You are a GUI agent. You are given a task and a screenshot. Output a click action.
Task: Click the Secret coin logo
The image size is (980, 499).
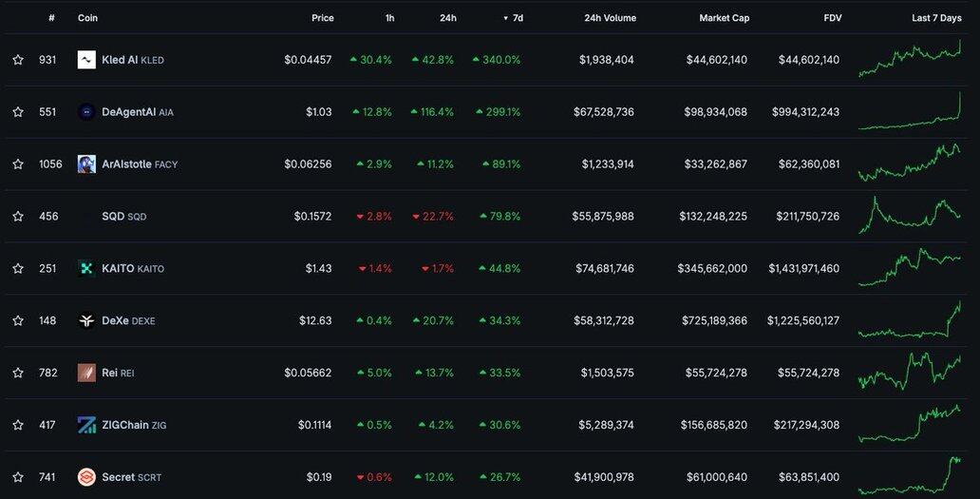point(86,477)
